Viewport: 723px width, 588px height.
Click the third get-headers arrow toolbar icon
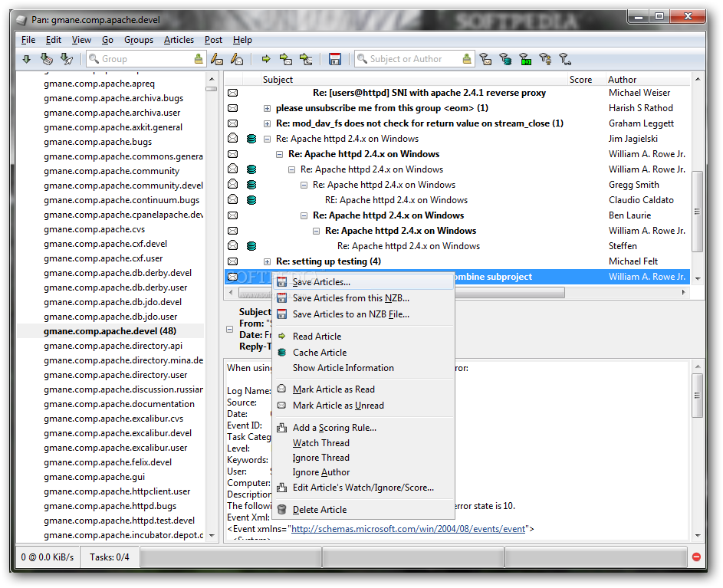coord(67,59)
